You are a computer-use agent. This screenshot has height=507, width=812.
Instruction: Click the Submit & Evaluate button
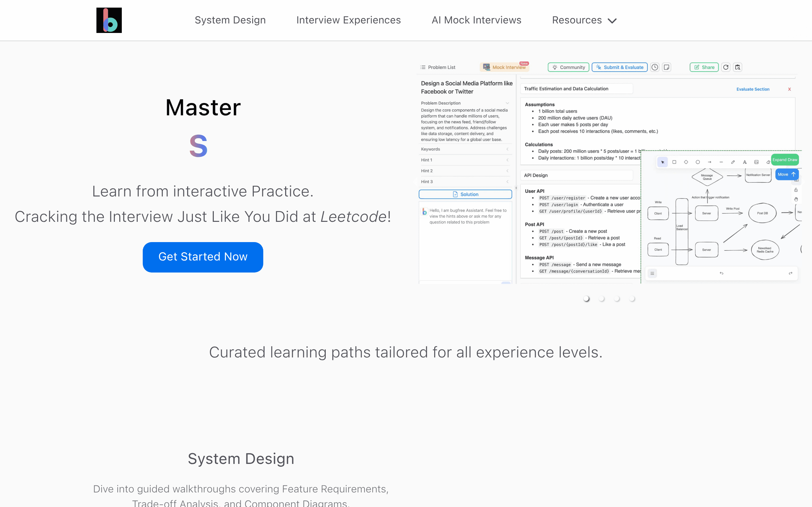coord(619,67)
